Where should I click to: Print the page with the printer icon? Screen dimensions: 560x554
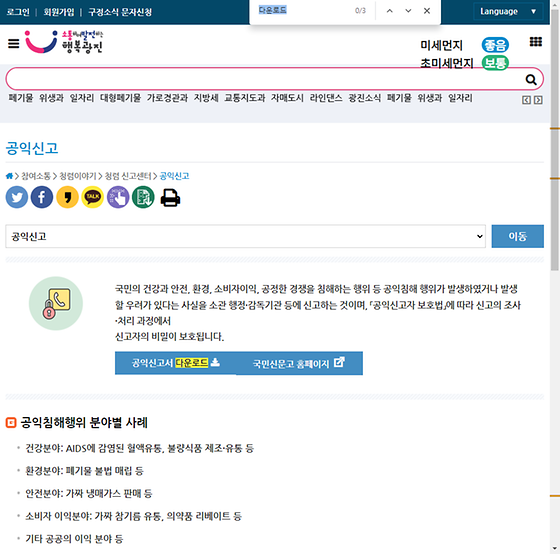click(170, 198)
